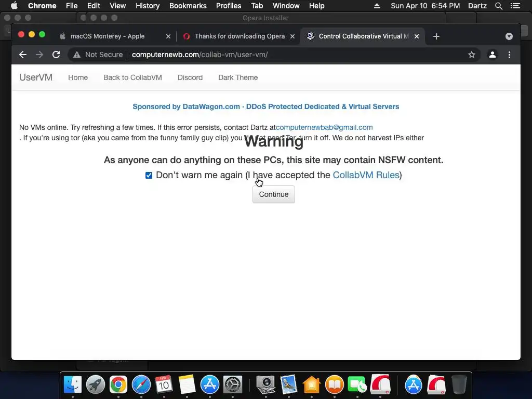Screen dimensions: 532x399
Task: Close the Thanks for downloading Opera tab
Action: (x=292, y=36)
